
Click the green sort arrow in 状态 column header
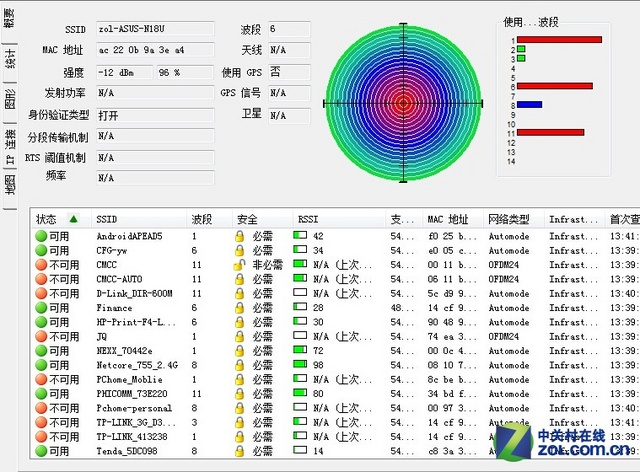[x=73, y=219]
